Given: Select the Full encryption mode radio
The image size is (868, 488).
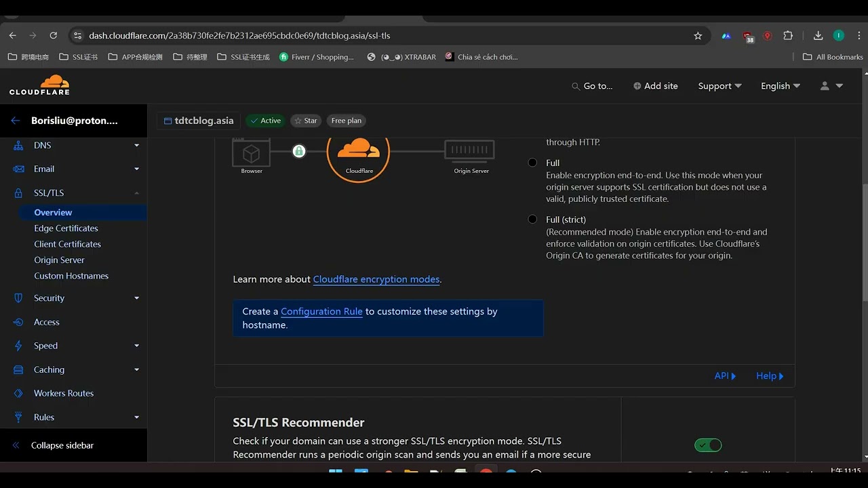Looking at the screenshot, I should point(532,163).
